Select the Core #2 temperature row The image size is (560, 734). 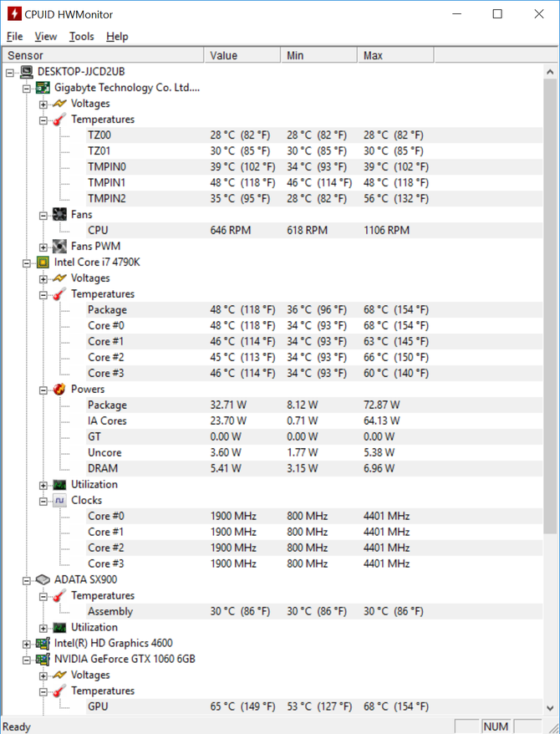coord(314,358)
